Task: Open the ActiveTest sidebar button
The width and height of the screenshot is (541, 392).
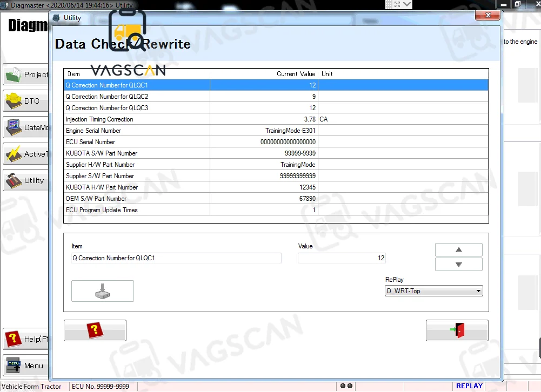Action: coord(26,154)
